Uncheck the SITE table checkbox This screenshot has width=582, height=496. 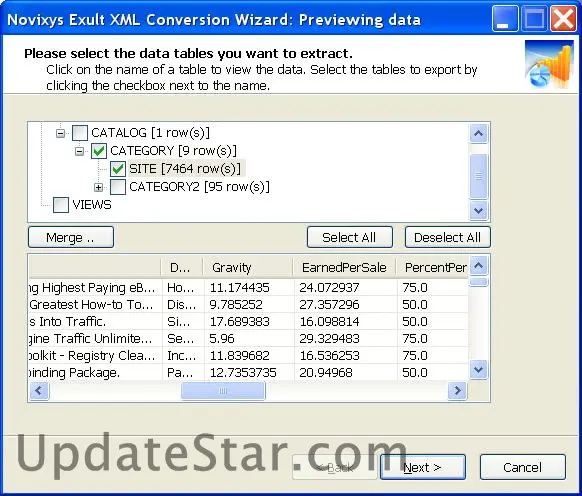coord(118,169)
